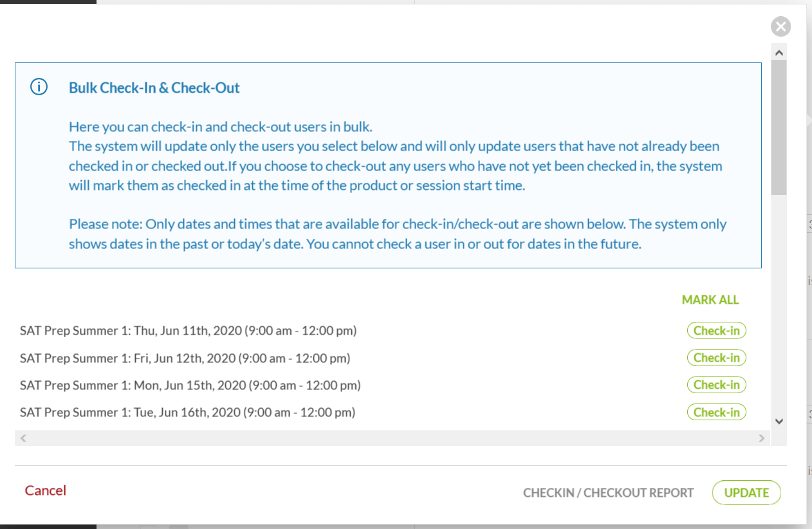Check in for Fri, Jun 12th session
The image size is (812, 529).
pos(716,357)
